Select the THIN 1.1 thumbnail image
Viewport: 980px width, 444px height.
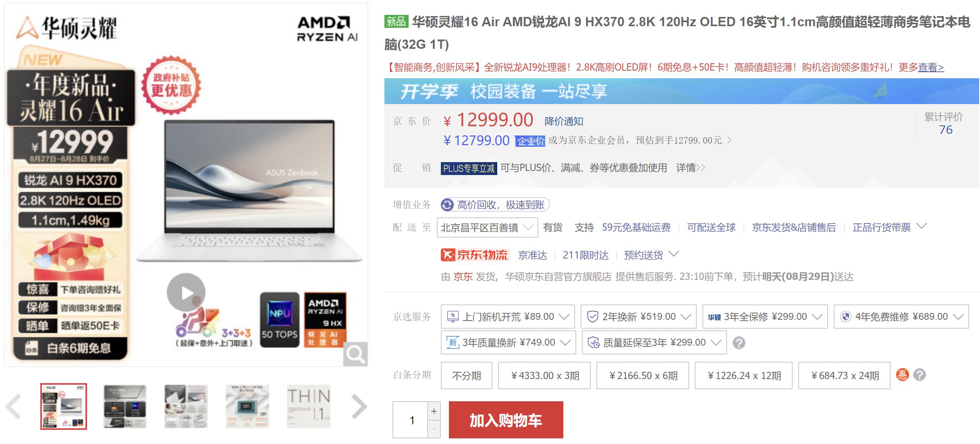pyautogui.click(x=308, y=406)
